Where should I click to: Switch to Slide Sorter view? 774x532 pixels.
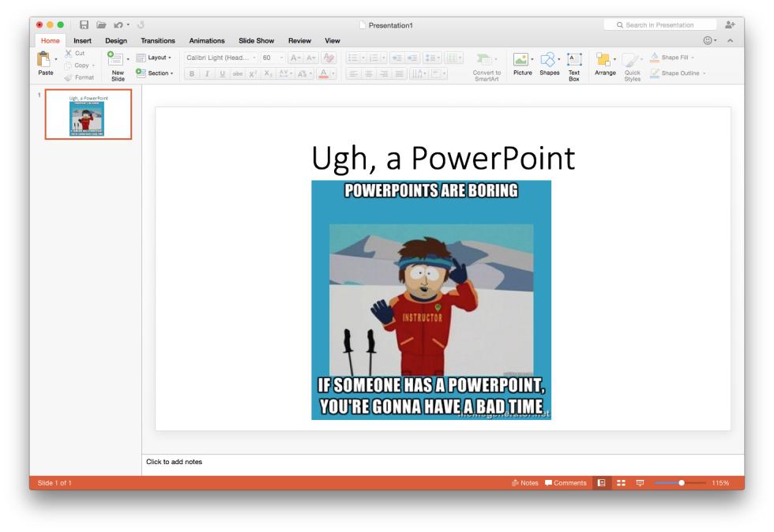(620, 483)
